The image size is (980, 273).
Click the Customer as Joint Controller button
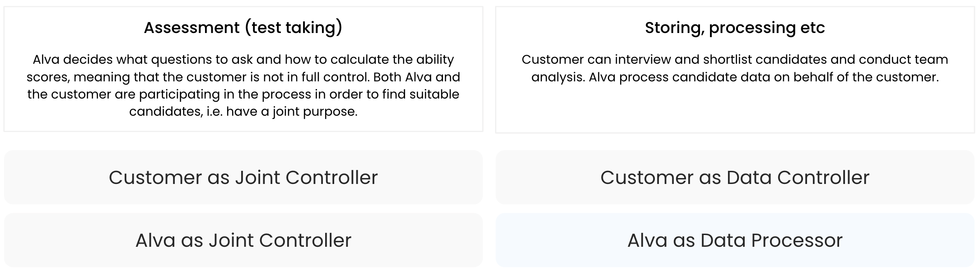243,177
